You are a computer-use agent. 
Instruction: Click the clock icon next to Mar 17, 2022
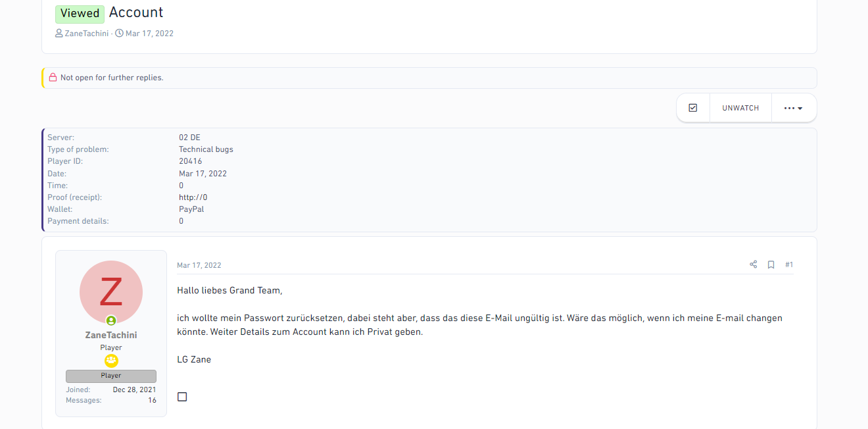[119, 33]
